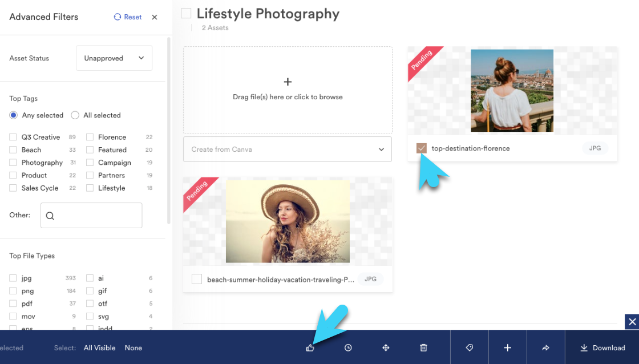The image size is (639, 364).
Task: Close the Advanced Filters panel
Action: [154, 17]
